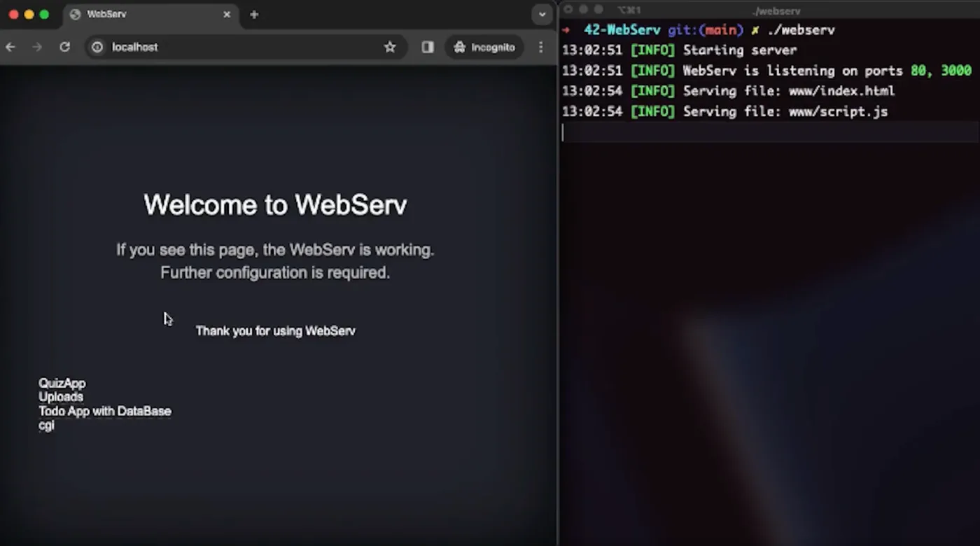The height and width of the screenshot is (546, 980).
Task: Click the terminal listening on ports line
Action: (766, 71)
